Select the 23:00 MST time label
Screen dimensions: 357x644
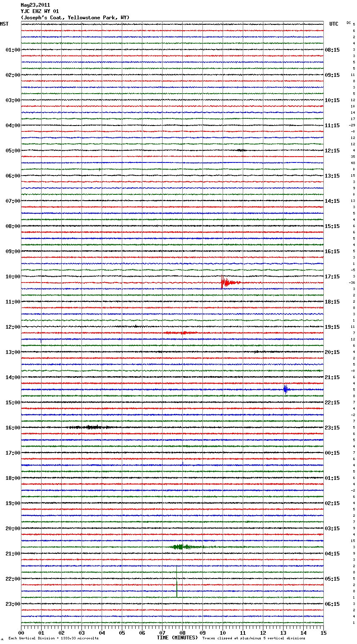point(13,604)
